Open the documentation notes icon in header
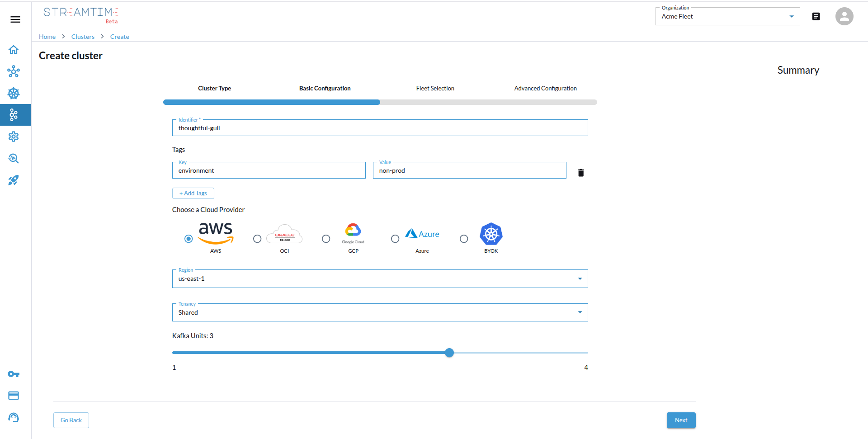Viewport: 868px width, 439px height. click(816, 16)
